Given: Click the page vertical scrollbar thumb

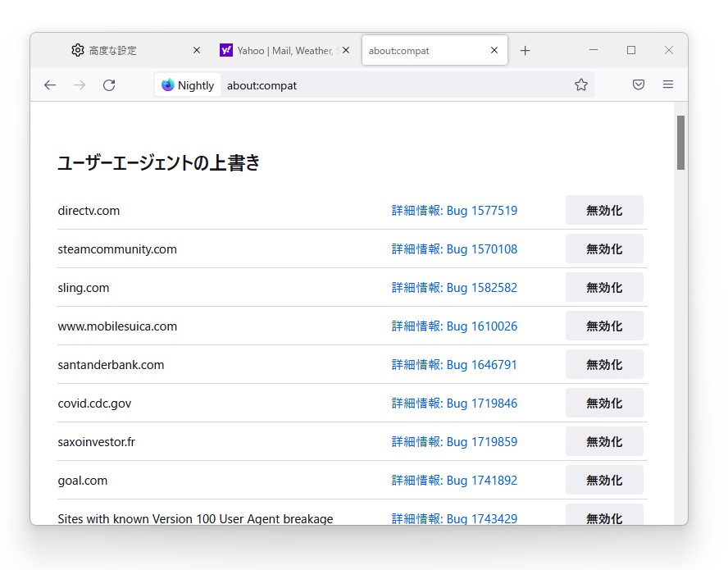Looking at the screenshot, I should [x=680, y=143].
